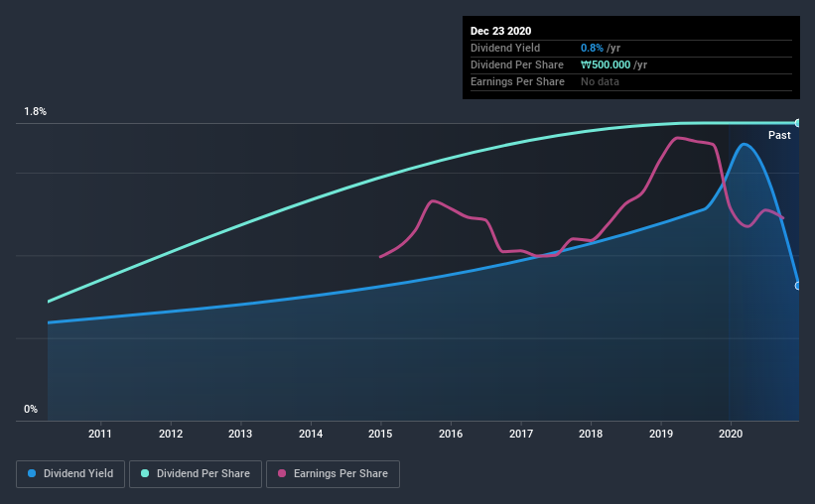This screenshot has width=815, height=504.
Task: Click the teal Dividend Per Share legend dot
Action: 145,473
